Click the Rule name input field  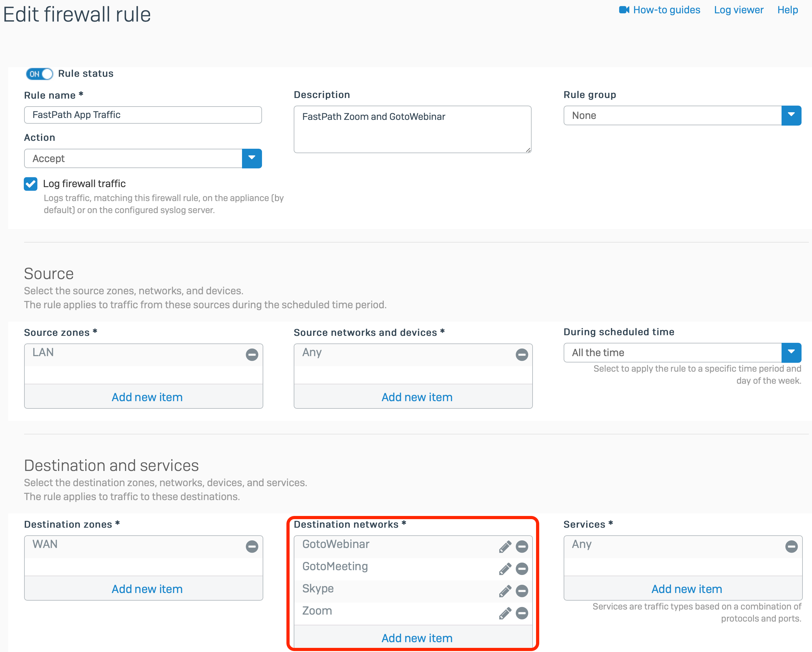tap(143, 115)
